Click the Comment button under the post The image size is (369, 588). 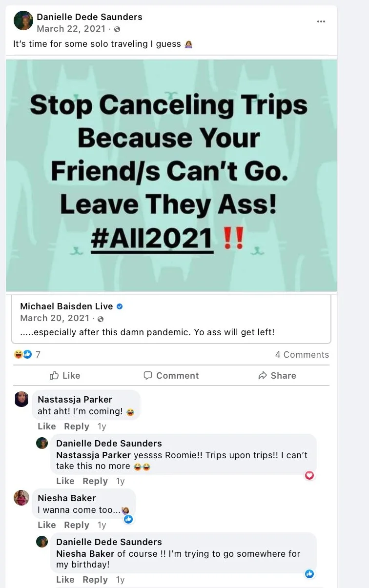pyautogui.click(x=171, y=375)
